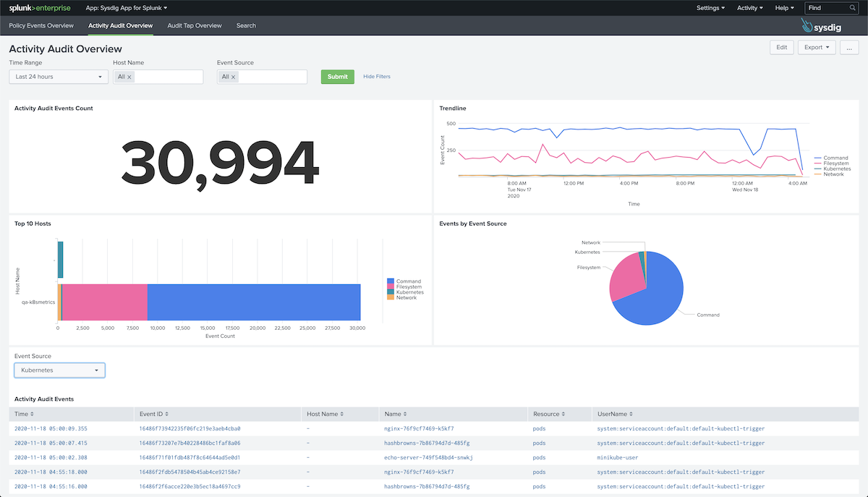Click the Splunk Enterprise logo
The width and height of the screenshot is (868, 497).
tap(41, 8)
